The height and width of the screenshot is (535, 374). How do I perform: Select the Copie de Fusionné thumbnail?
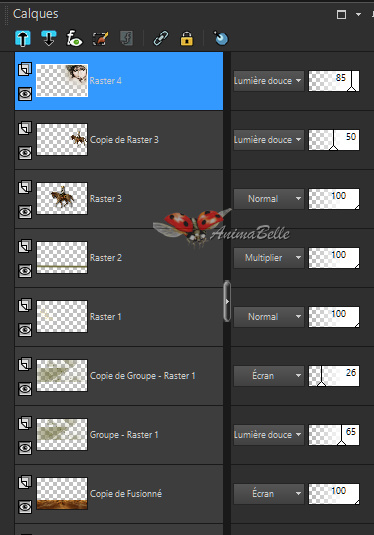[62, 494]
